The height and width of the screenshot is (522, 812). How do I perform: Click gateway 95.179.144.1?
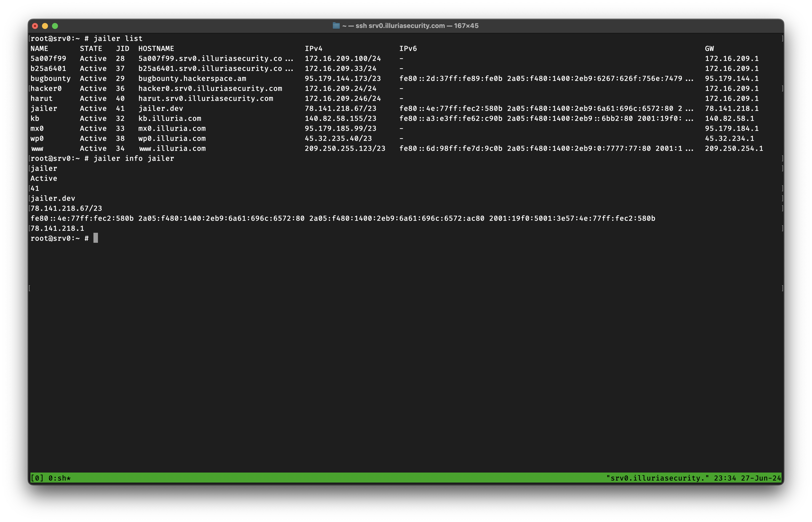click(x=732, y=79)
